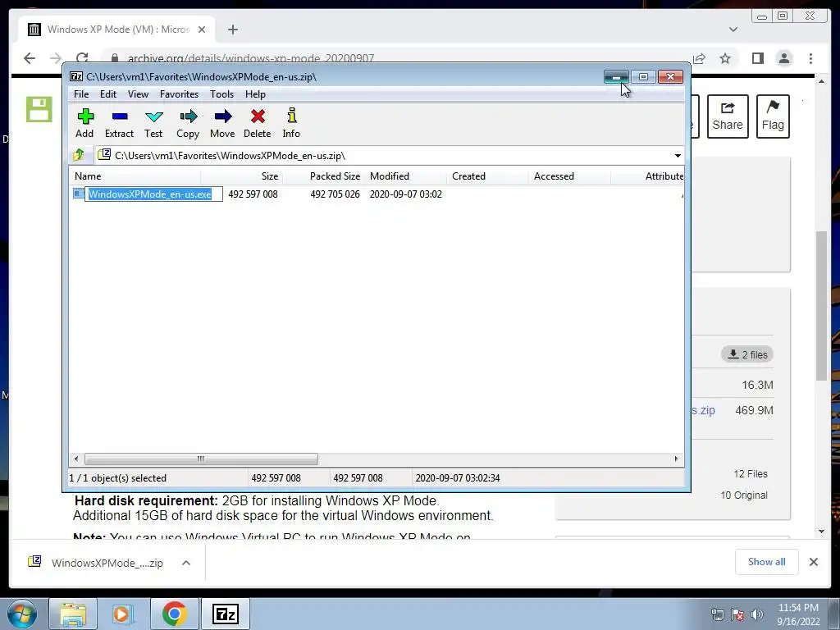Click the Share button on archive.org
Viewport: 840px width, 630px height.
[728, 116]
